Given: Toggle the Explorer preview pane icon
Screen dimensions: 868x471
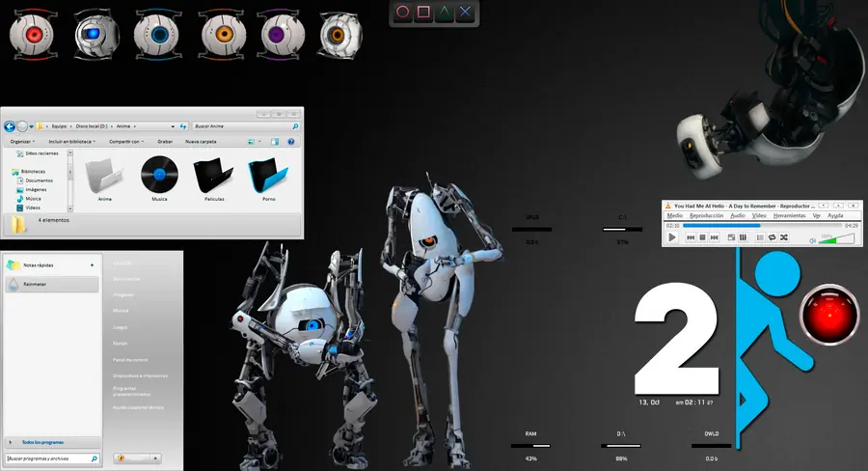Looking at the screenshot, I should coord(275,142).
